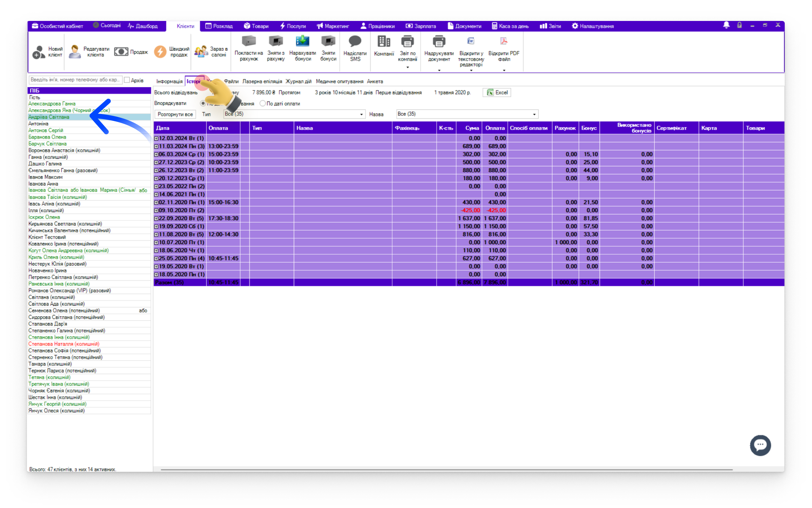The height and width of the screenshot is (508, 812).
Task: Select sort По даті оплати
Action: point(263,104)
